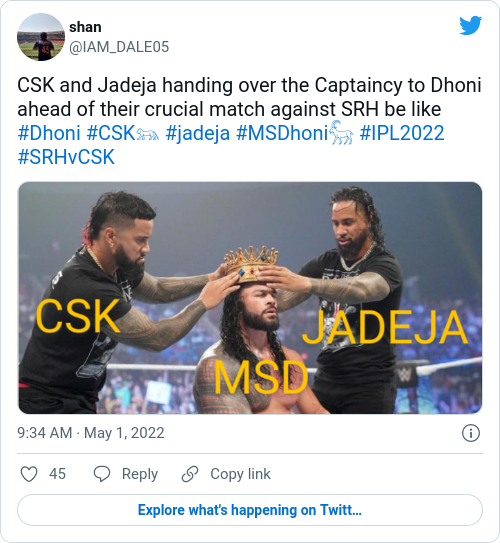Open the wrestling meme image
The width and height of the screenshot is (500, 543).
250,298
